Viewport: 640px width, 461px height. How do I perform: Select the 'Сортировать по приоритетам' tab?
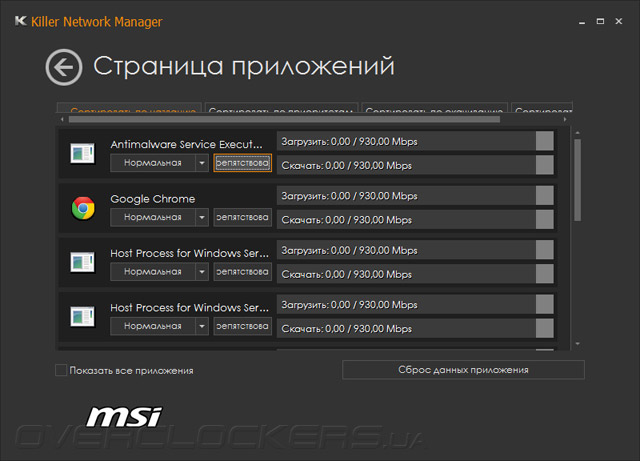(x=281, y=108)
